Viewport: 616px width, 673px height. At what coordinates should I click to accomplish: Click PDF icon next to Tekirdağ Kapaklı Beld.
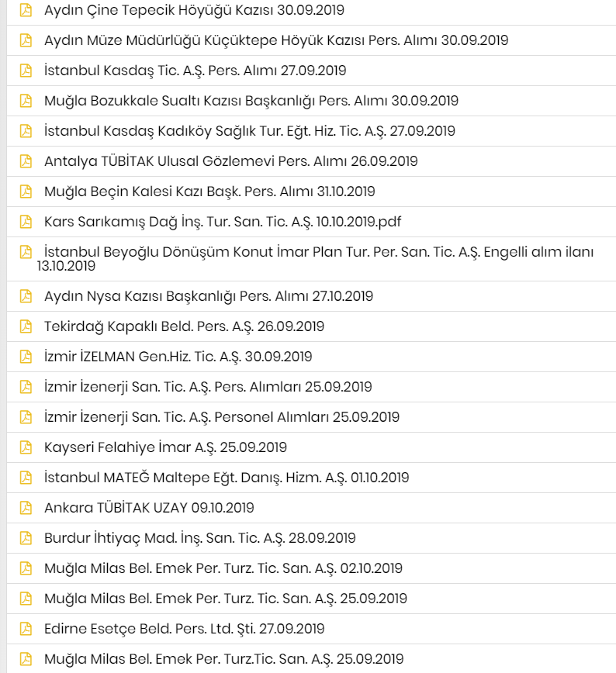(x=26, y=326)
